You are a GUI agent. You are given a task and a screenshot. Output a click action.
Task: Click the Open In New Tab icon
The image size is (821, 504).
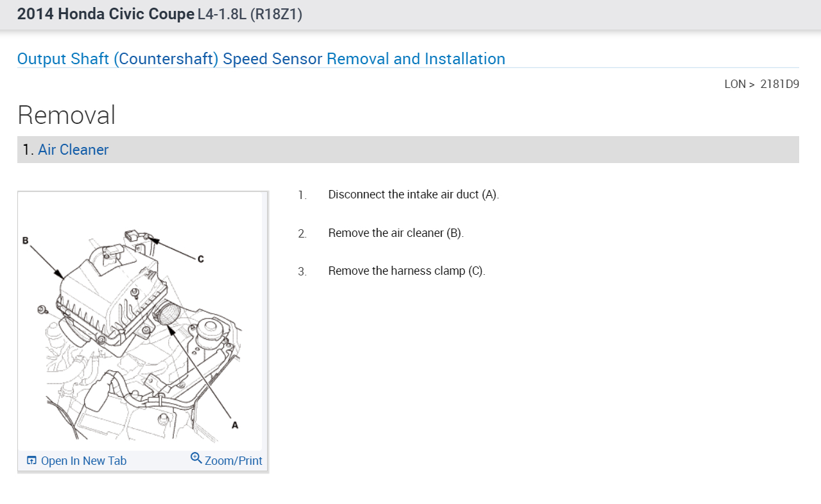point(31,460)
